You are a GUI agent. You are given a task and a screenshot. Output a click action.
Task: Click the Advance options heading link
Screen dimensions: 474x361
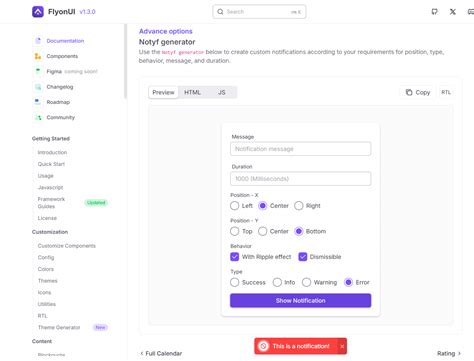[166, 31]
